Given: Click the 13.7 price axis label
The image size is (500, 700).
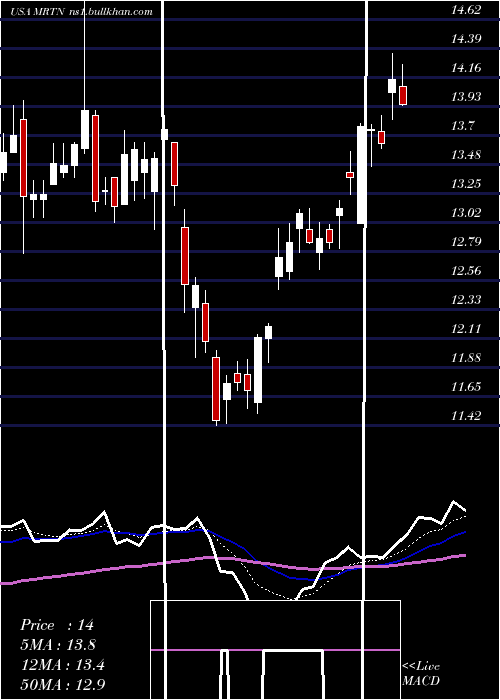Looking at the screenshot, I should click(x=463, y=126).
